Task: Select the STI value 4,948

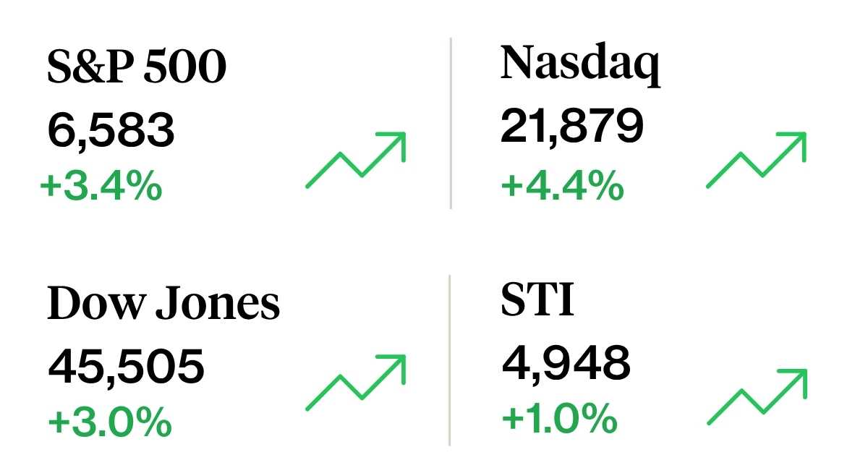Action: point(566,363)
